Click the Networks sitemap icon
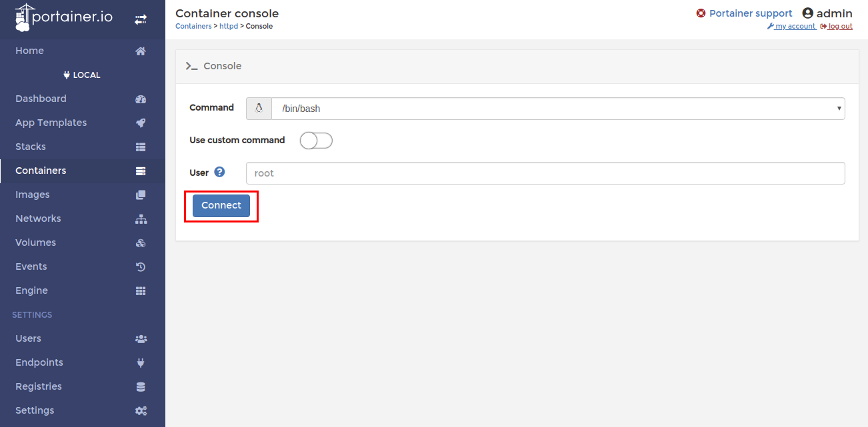868x427 pixels. (x=141, y=219)
